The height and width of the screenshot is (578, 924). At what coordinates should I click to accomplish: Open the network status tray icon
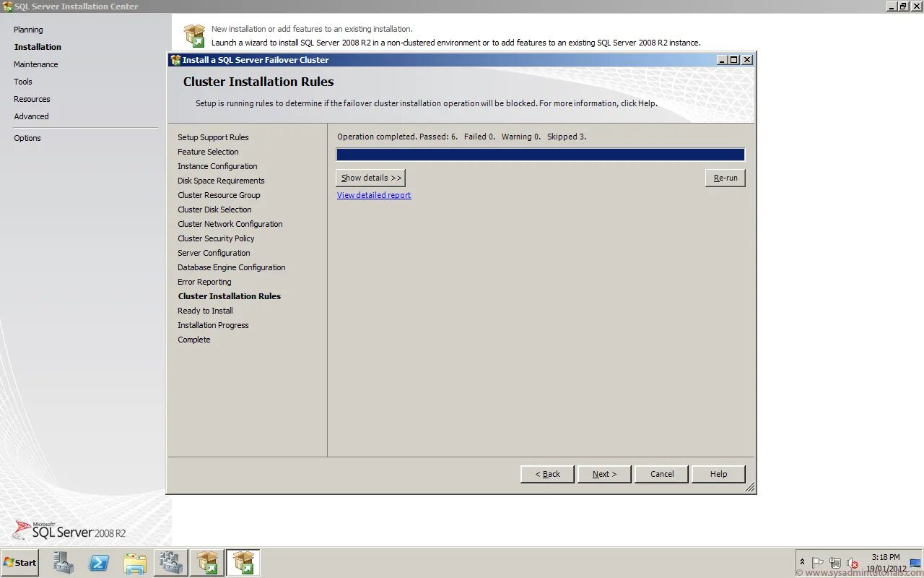point(835,563)
